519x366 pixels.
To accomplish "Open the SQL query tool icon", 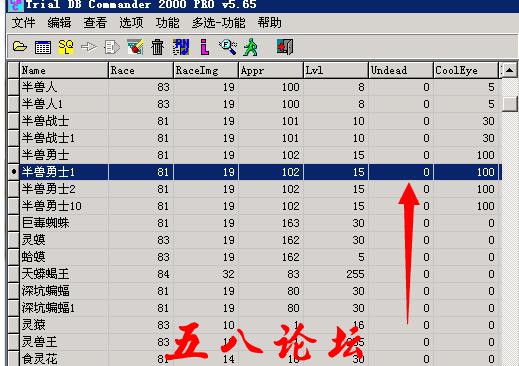I will click(66, 47).
